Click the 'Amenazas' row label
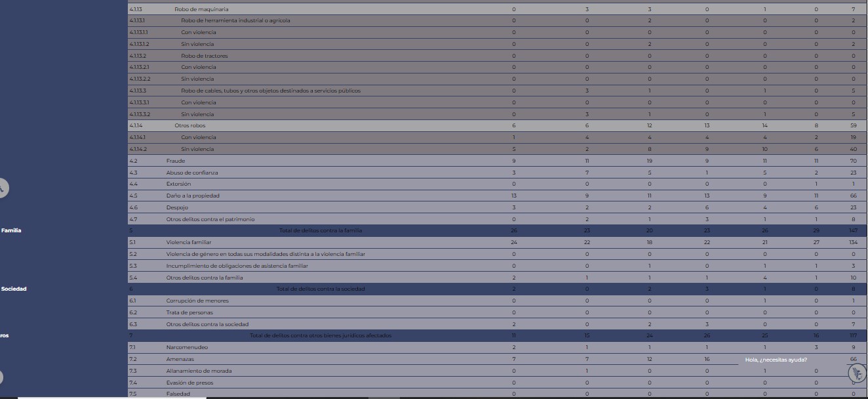868x399 pixels. (x=180, y=359)
